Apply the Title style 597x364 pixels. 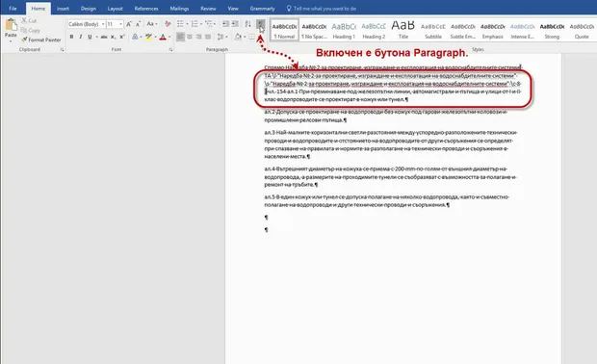pos(403,30)
